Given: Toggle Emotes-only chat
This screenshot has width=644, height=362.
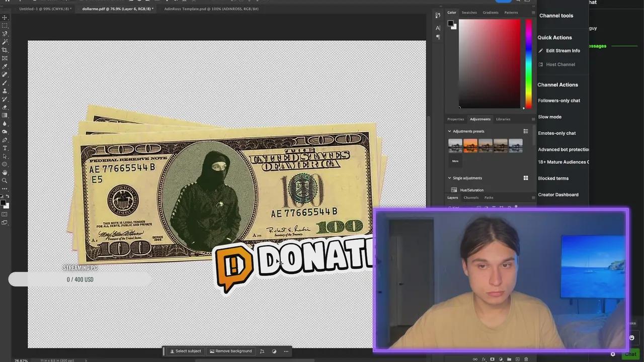Looking at the screenshot, I should tap(556, 133).
